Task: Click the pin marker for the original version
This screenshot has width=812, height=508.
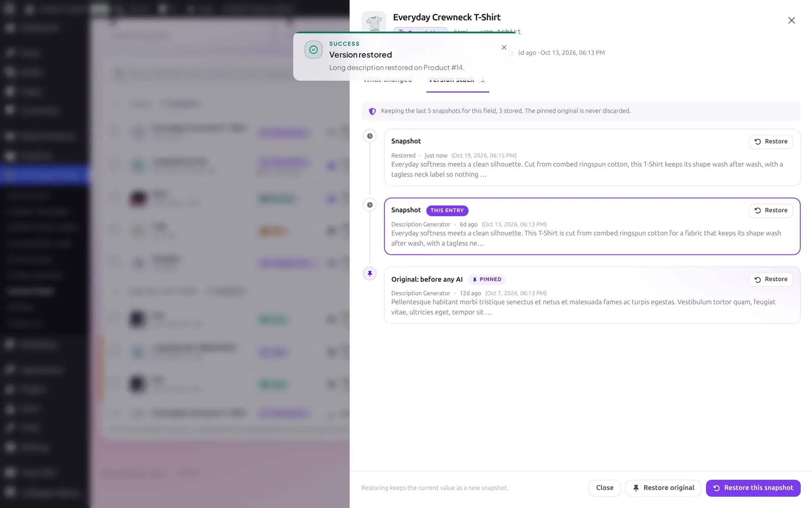Action: click(x=370, y=274)
